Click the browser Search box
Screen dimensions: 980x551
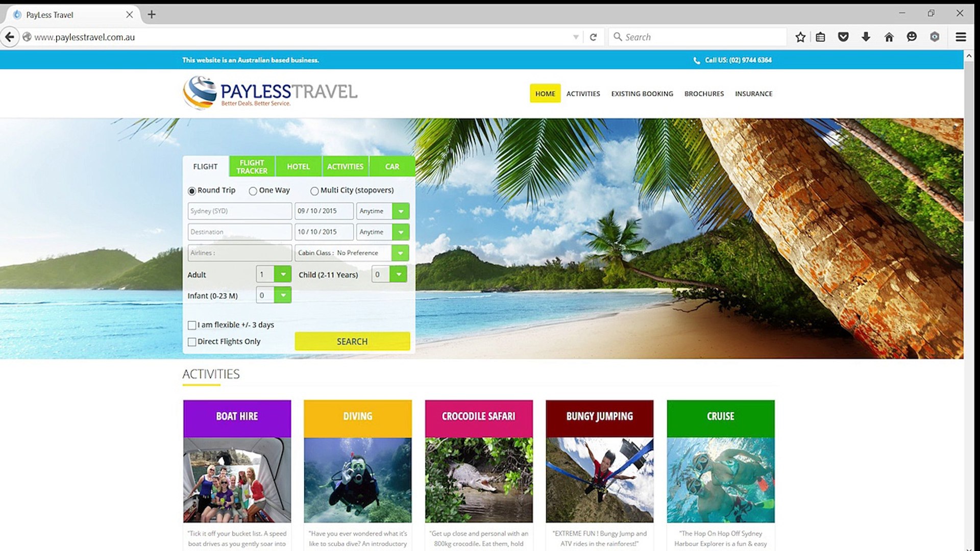pyautogui.click(x=697, y=37)
